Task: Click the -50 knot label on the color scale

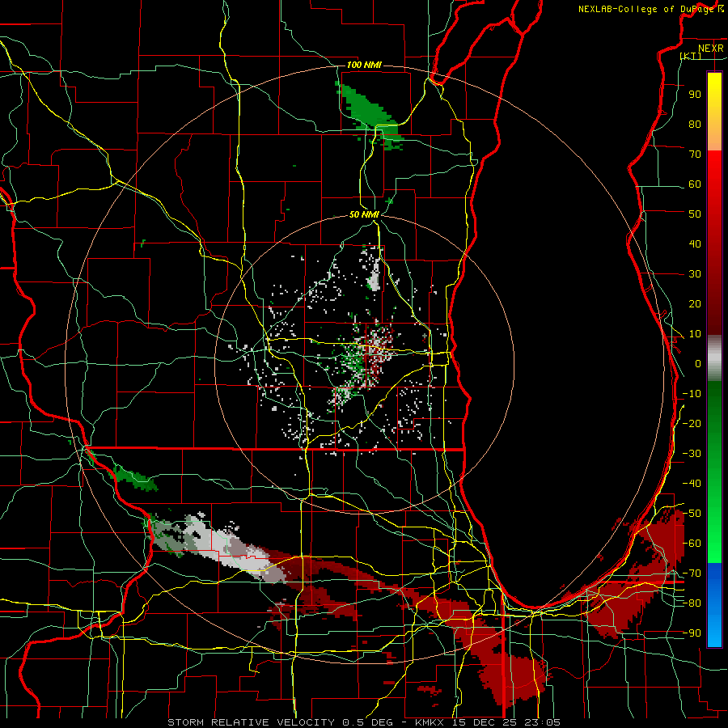Action: tap(692, 513)
